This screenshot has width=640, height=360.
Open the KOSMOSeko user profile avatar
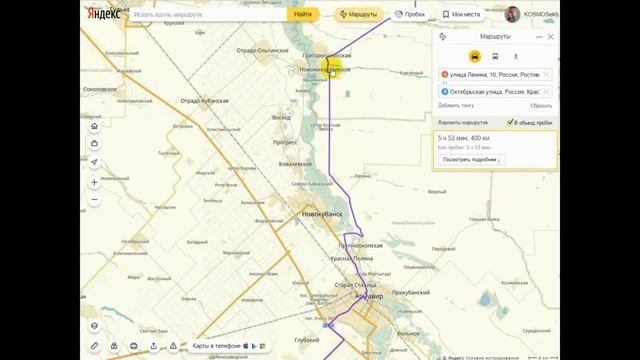tap(512, 14)
